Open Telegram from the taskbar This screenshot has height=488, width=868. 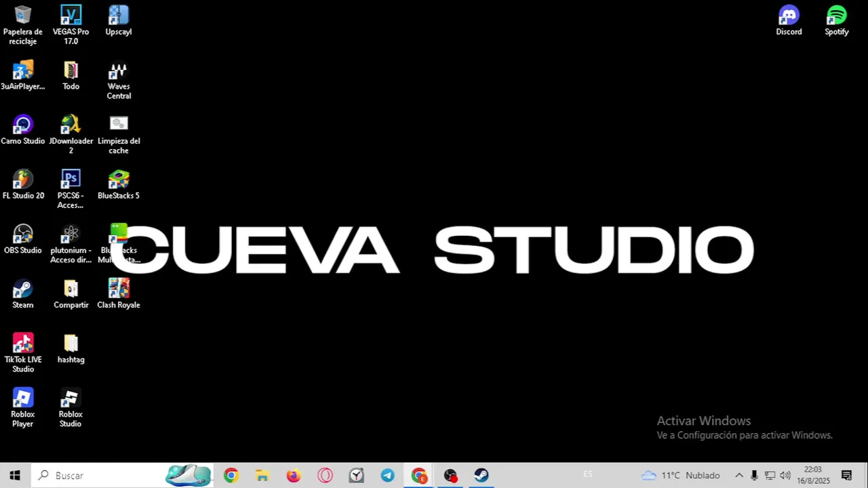(x=387, y=475)
